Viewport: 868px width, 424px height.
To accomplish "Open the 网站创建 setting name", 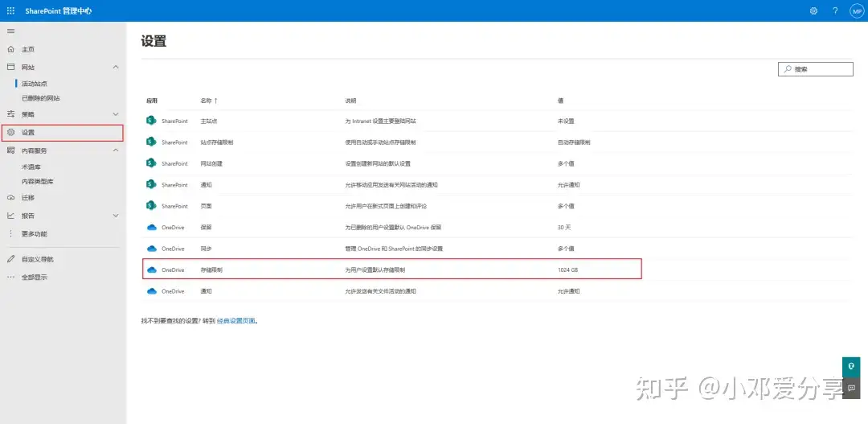I will tap(211, 163).
